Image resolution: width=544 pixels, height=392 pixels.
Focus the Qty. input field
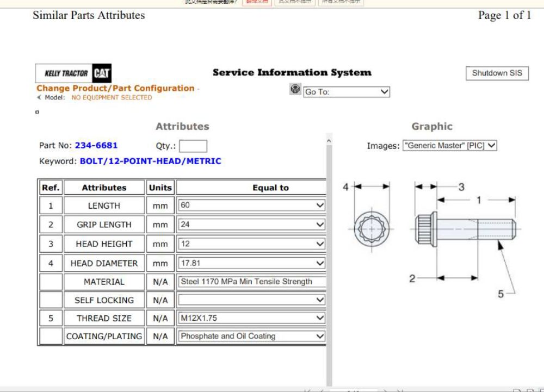(x=193, y=146)
